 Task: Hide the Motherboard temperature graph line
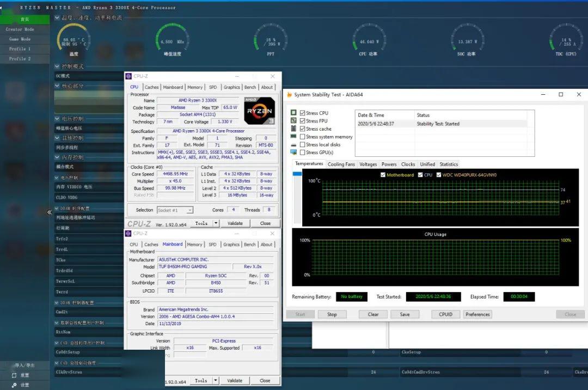pos(383,175)
